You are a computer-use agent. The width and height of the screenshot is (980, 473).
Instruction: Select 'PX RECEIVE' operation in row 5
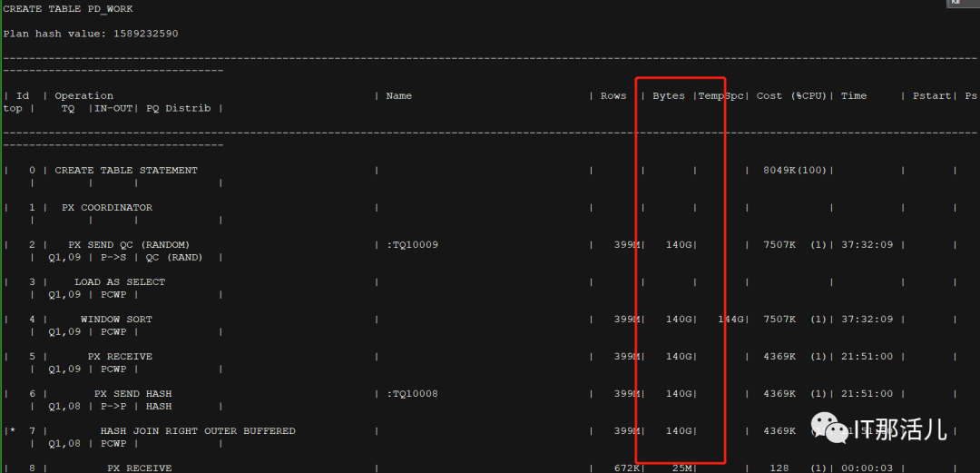pos(120,357)
